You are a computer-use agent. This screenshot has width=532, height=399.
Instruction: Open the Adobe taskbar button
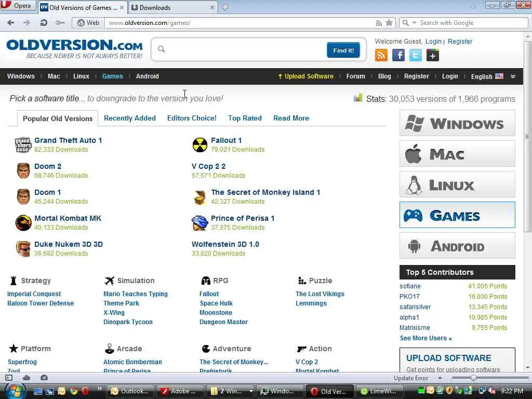(x=179, y=391)
